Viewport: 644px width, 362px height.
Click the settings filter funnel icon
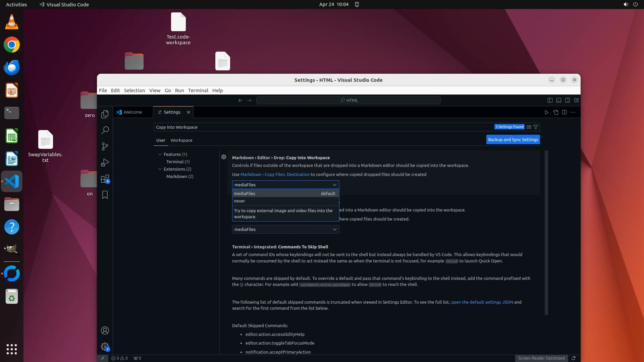click(x=536, y=127)
